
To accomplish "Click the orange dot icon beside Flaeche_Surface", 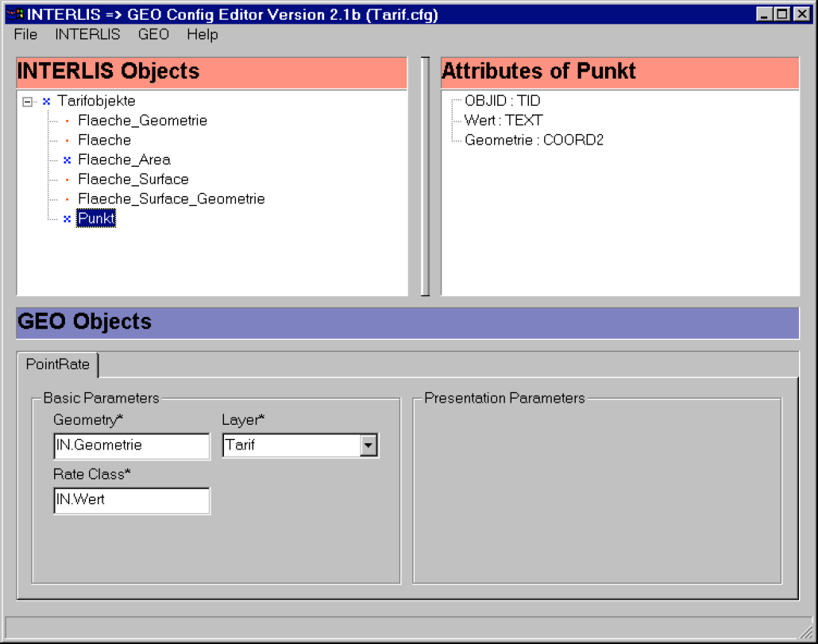I will (67, 180).
